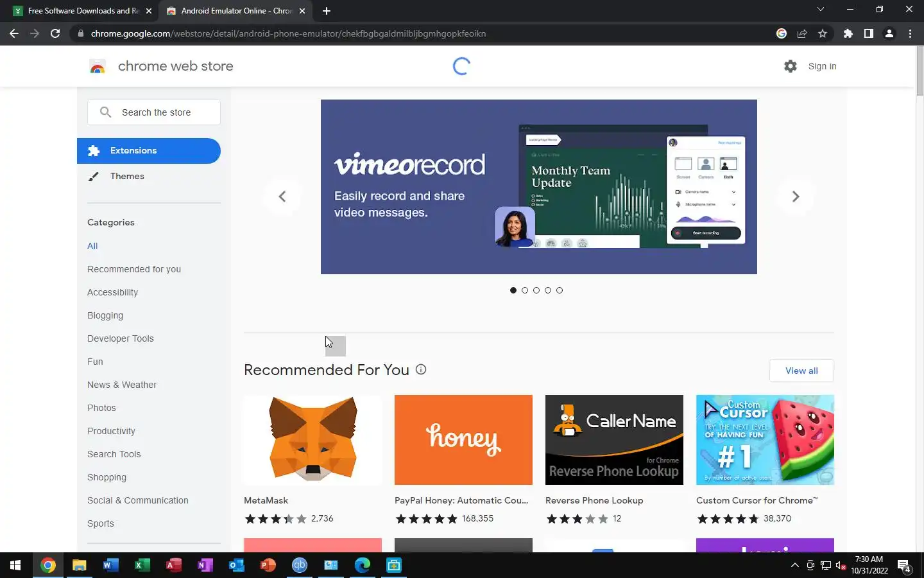
Task: Open the Windows Start menu
Action: tap(15, 565)
